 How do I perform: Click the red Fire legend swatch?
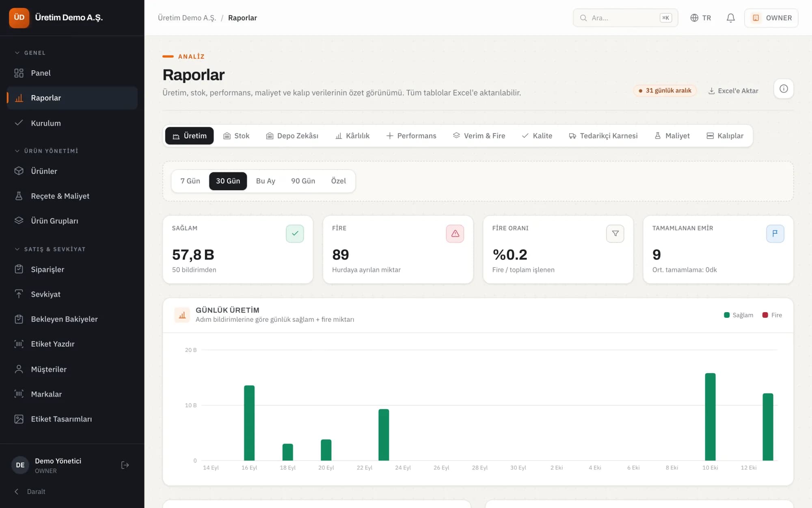(x=765, y=315)
